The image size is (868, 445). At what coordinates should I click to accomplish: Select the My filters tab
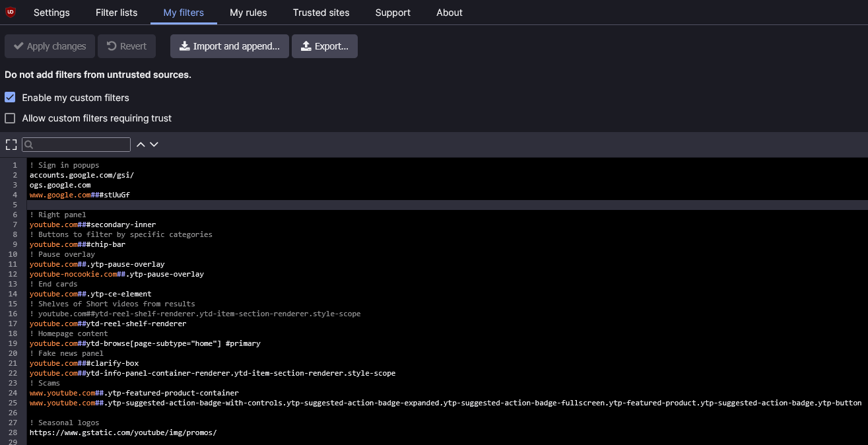tap(184, 13)
